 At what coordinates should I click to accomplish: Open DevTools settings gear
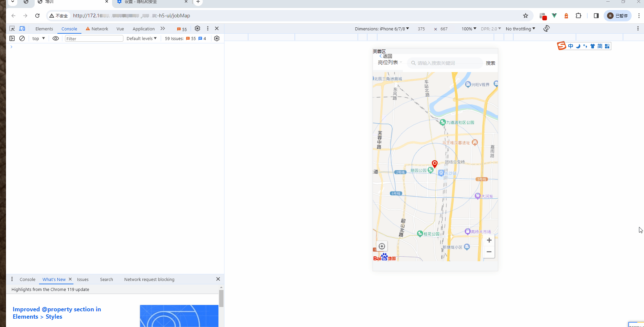pos(197,29)
